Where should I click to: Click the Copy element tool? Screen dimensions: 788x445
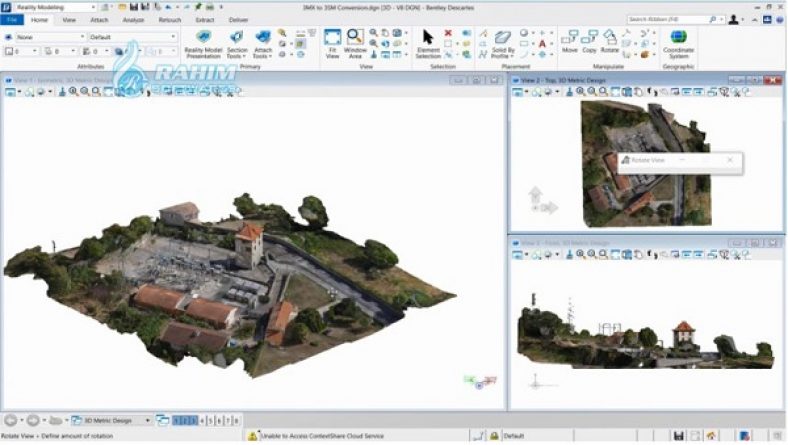[589, 41]
